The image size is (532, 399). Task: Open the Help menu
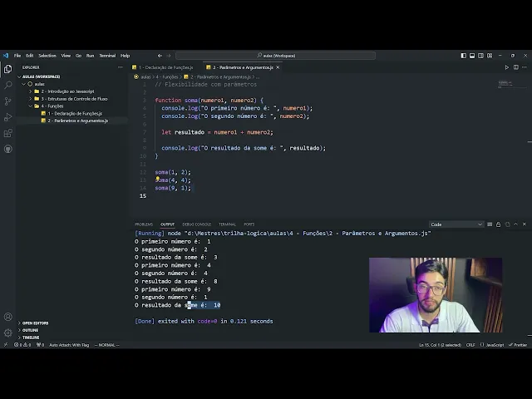pos(126,56)
